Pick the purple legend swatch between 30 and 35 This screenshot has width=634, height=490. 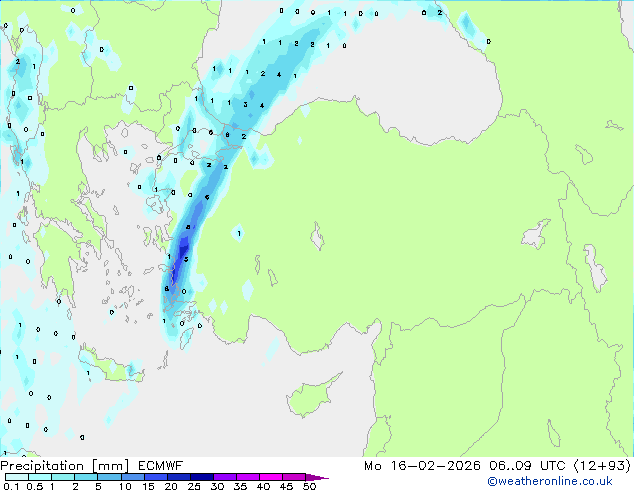pos(225,477)
